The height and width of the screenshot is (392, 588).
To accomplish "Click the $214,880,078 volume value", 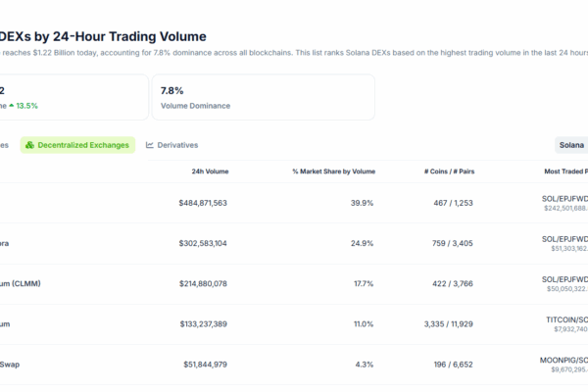I will click(x=203, y=283).
